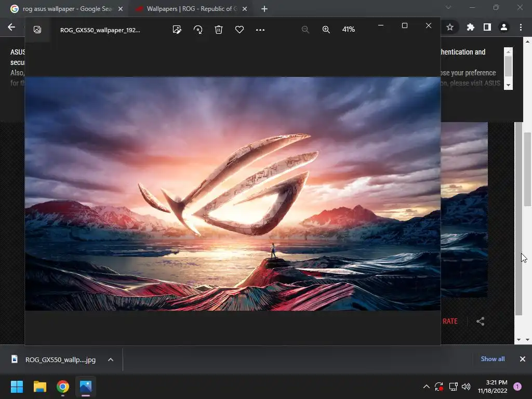Click the ROG page vertical scrollbar thumb
This screenshot has height=399, width=532.
point(527,169)
